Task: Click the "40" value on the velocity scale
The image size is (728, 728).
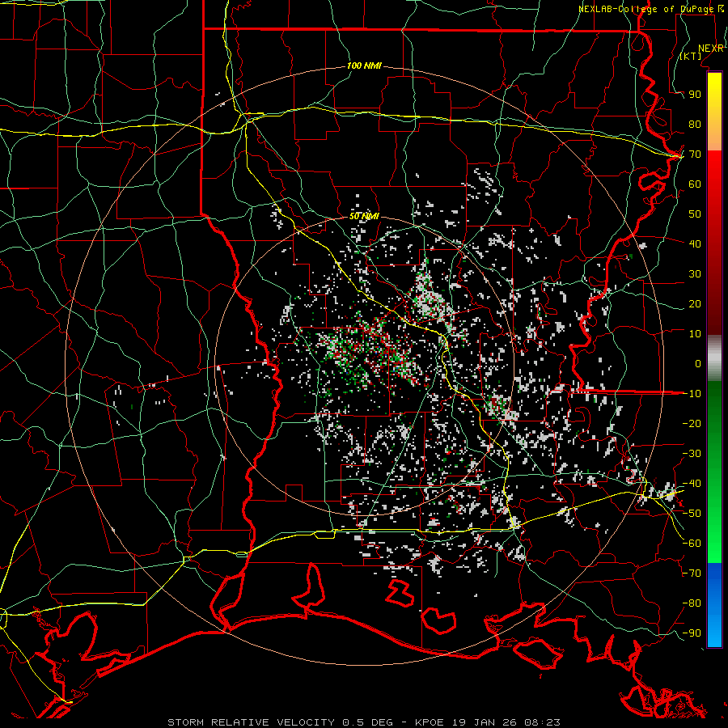Action: [x=695, y=244]
